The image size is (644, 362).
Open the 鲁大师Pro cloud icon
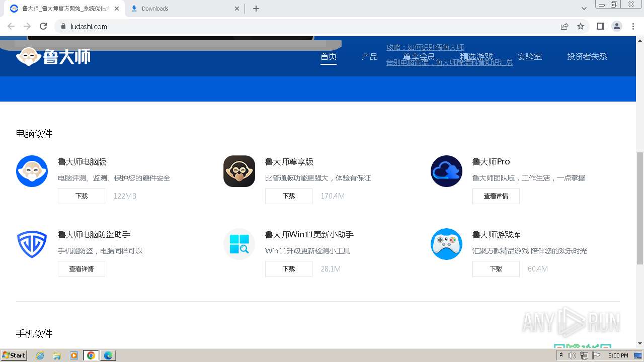[446, 171]
